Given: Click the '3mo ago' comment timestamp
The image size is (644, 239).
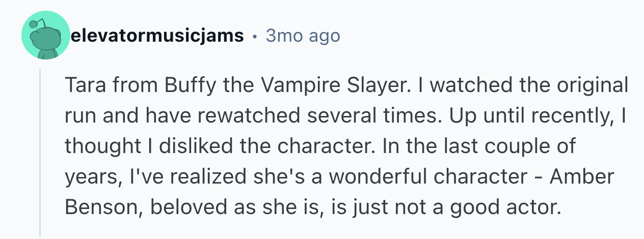Looking at the screenshot, I should coord(303,36).
